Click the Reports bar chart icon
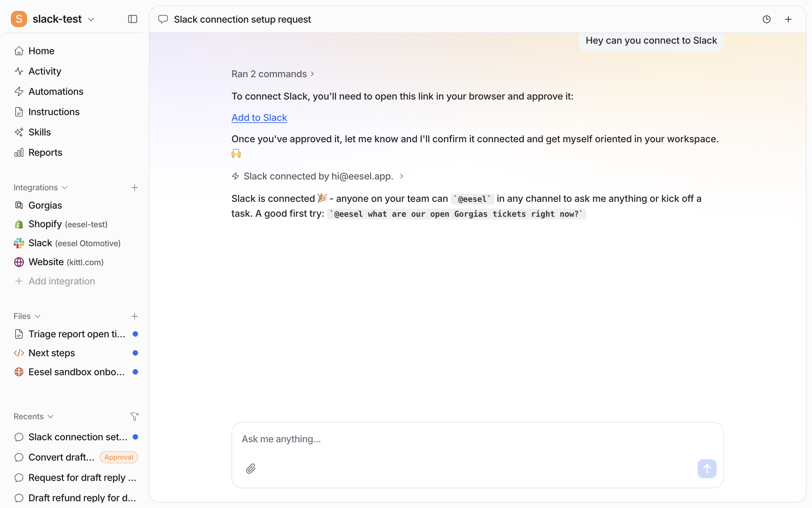 click(x=19, y=152)
